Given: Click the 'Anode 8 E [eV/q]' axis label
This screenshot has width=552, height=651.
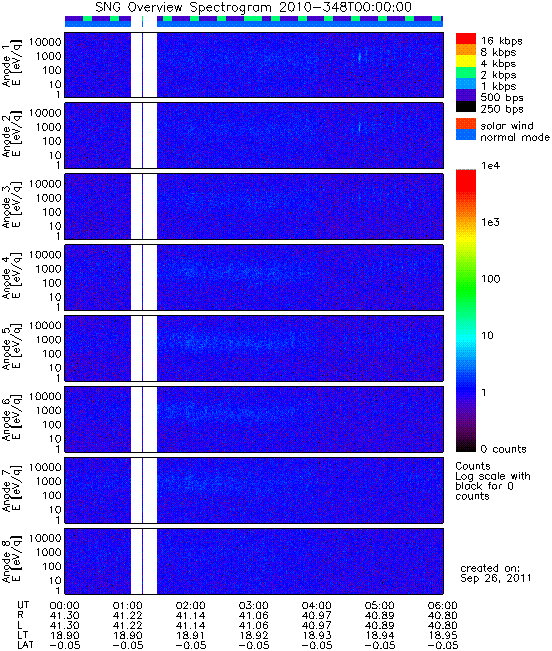Looking at the screenshot, I should click(x=12, y=561).
